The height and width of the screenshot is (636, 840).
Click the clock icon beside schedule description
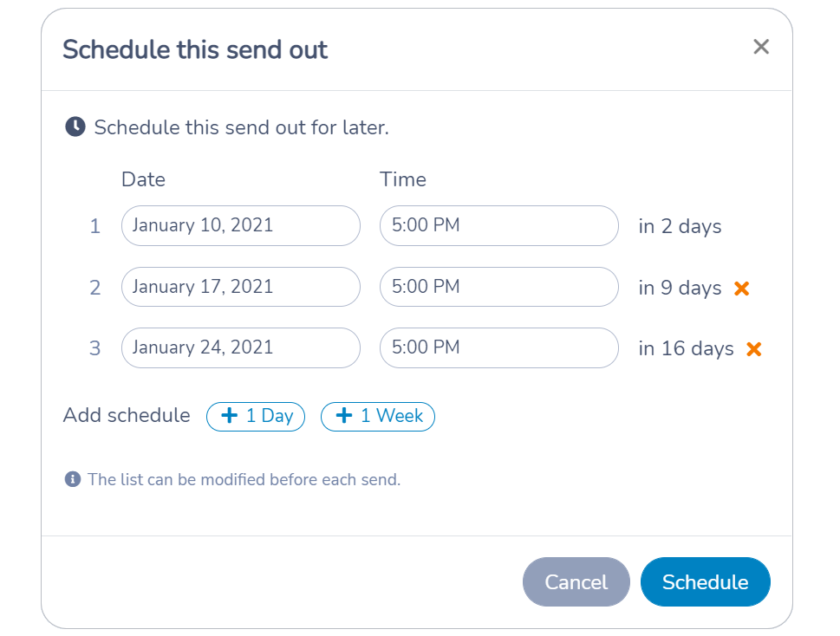click(x=75, y=127)
